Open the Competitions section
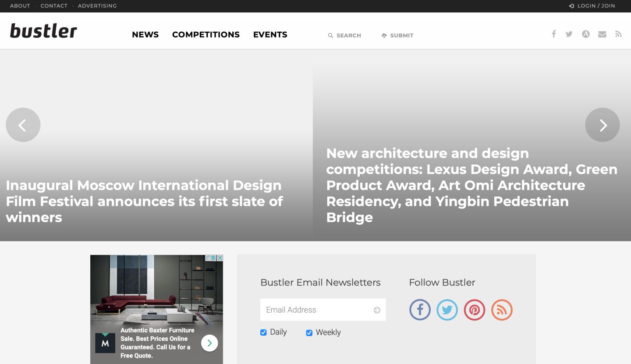Viewport: 631px width, 364px height. coord(206,35)
